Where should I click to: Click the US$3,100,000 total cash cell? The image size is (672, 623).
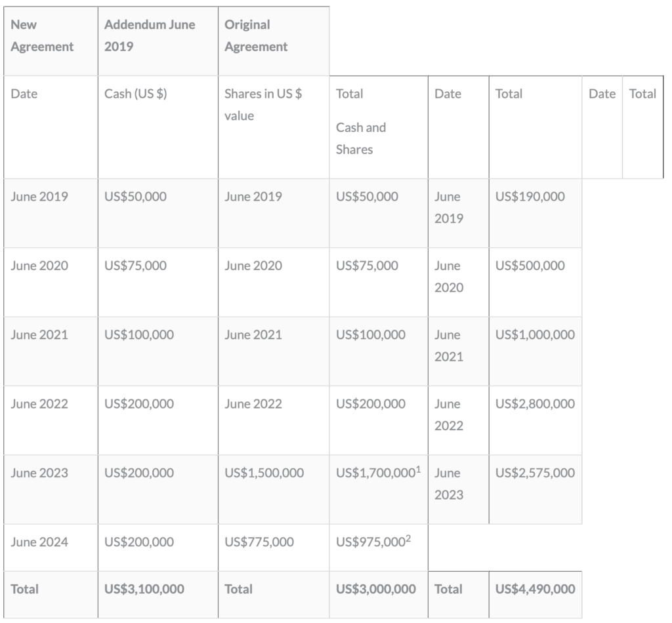144,589
